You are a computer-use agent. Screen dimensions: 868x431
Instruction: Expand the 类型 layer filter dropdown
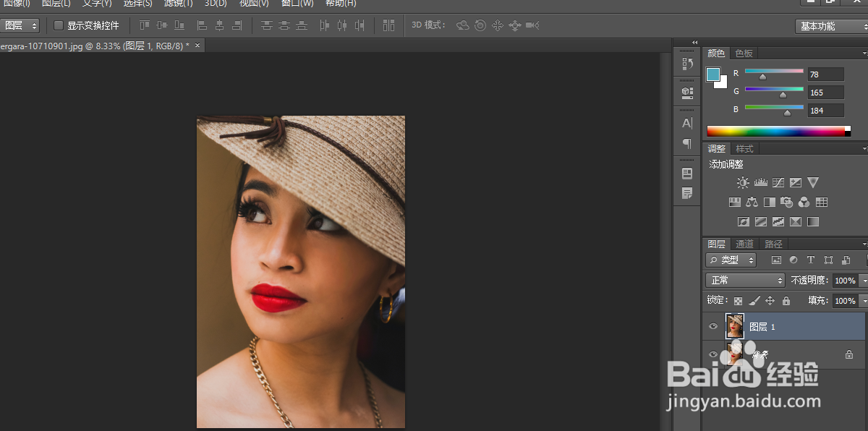tap(731, 260)
